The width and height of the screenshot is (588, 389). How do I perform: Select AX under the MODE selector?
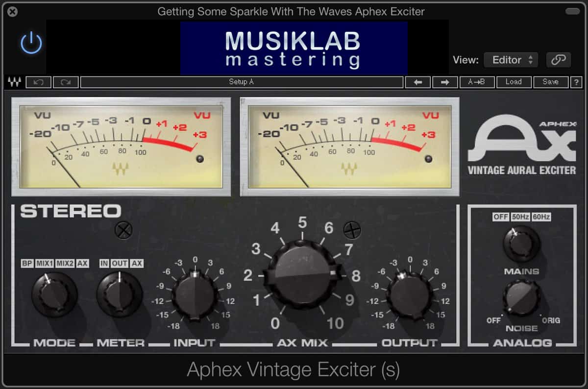point(83,264)
